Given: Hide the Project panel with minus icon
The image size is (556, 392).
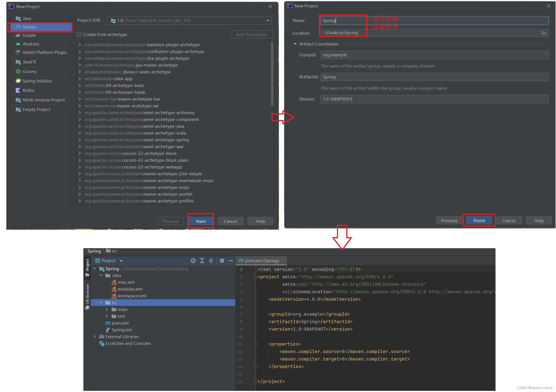Looking at the screenshot, I should coord(231,261).
